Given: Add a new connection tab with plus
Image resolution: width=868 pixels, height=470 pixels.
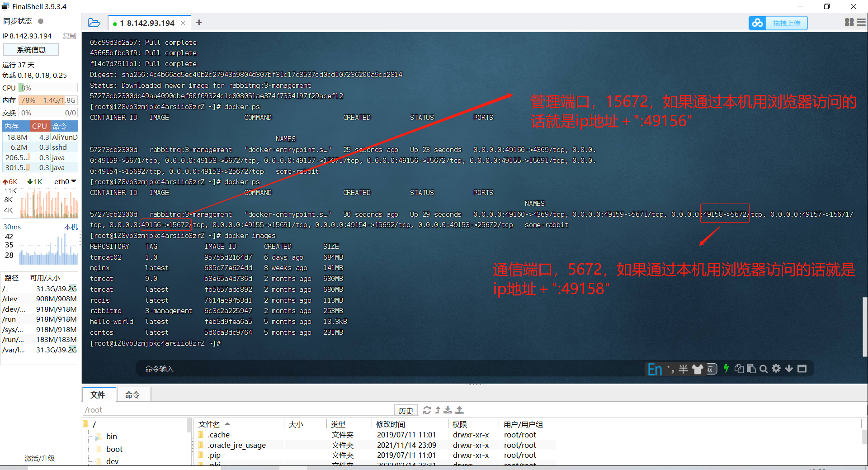Looking at the screenshot, I should (x=199, y=23).
